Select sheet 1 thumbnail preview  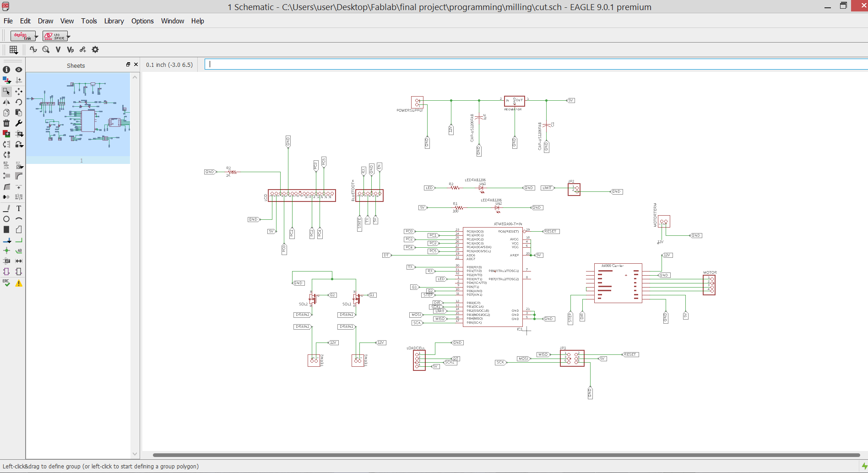coord(78,114)
